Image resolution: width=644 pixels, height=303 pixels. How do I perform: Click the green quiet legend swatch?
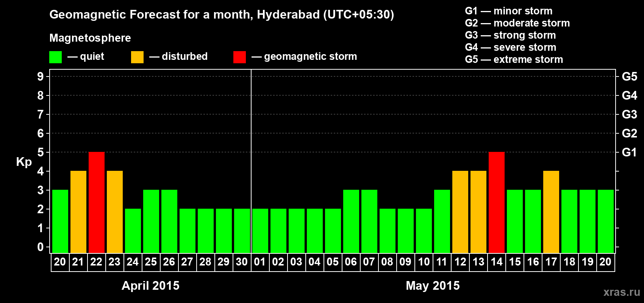(55, 57)
